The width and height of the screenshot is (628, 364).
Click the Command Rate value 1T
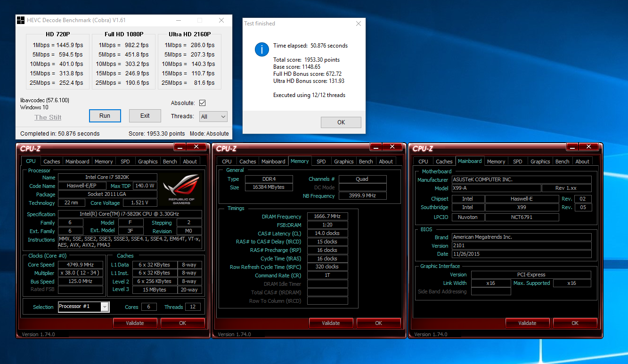pos(328,275)
